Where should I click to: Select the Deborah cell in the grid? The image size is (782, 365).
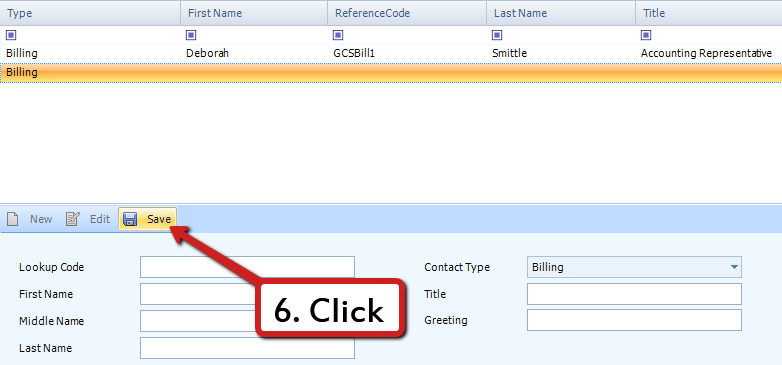coord(207,53)
